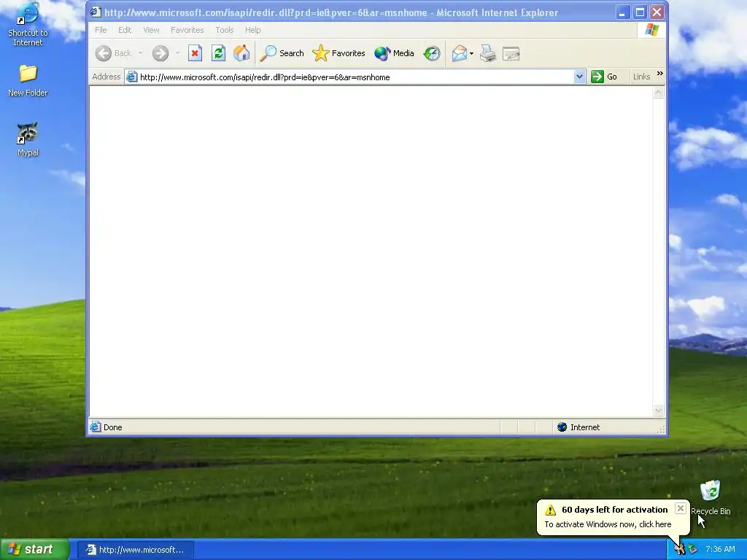Open the Search pane
The width and height of the screenshot is (747, 560).
282,53
